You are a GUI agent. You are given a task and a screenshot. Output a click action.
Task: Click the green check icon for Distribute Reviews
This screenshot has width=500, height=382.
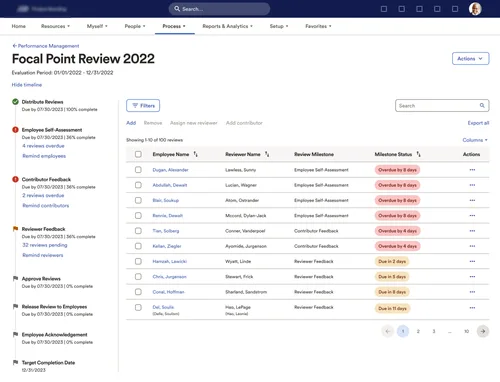pos(15,102)
